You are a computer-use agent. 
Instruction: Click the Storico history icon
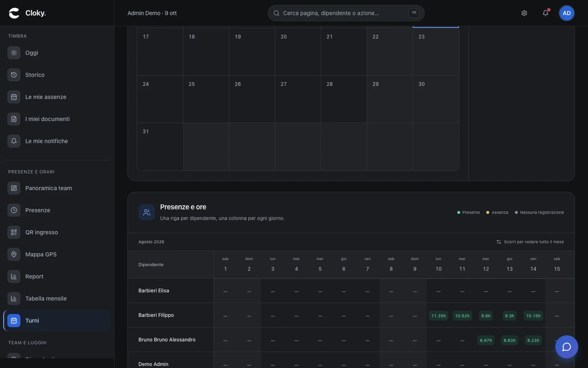(14, 75)
